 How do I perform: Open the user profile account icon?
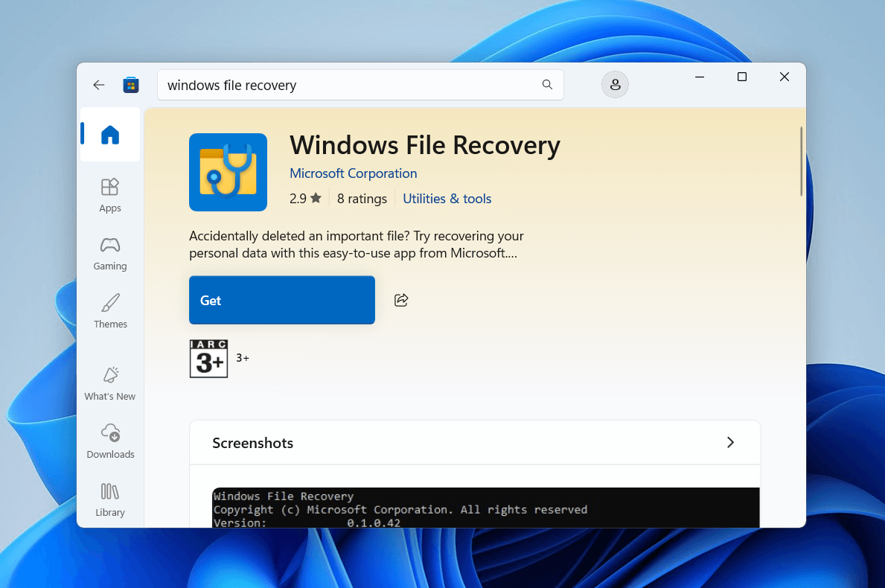coord(615,85)
